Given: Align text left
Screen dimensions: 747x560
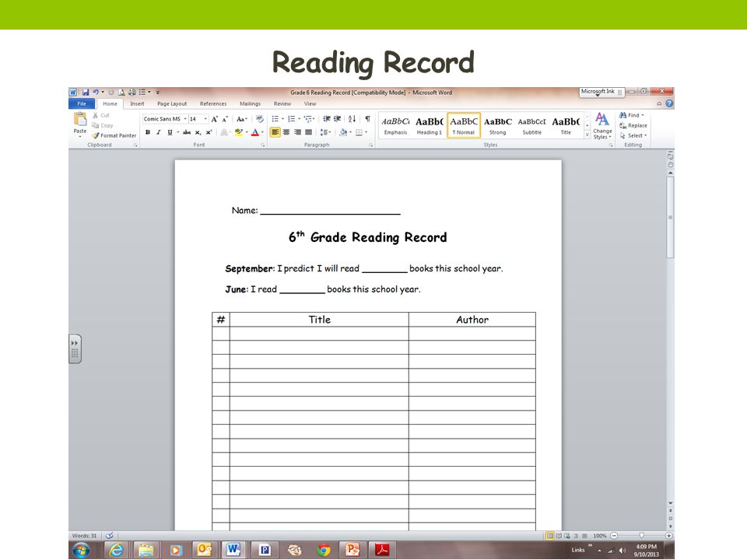Looking at the screenshot, I should pos(275,132).
